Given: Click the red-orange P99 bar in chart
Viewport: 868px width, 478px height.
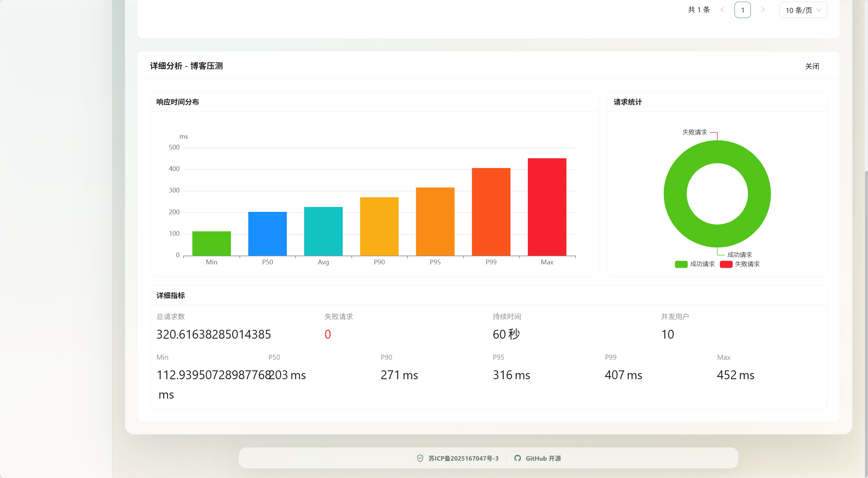Looking at the screenshot, I should 491,212.
